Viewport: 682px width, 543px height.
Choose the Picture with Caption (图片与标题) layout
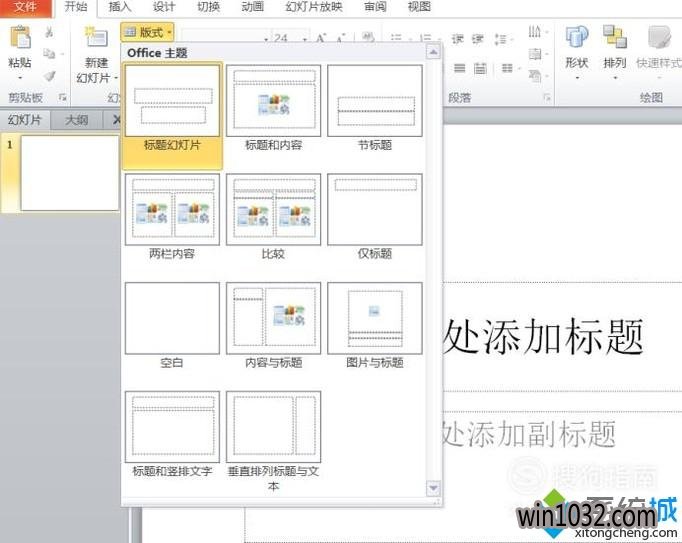374,318
